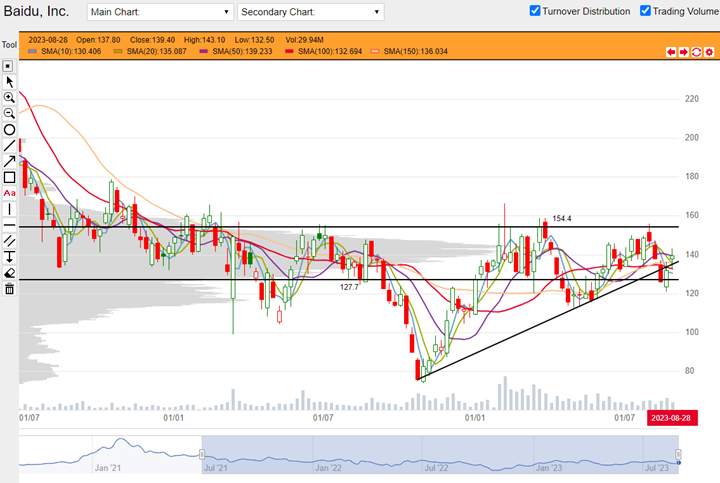Click the High:143.10 value
Viewport: 720px width, 483px height.
[x=204, y=40]
